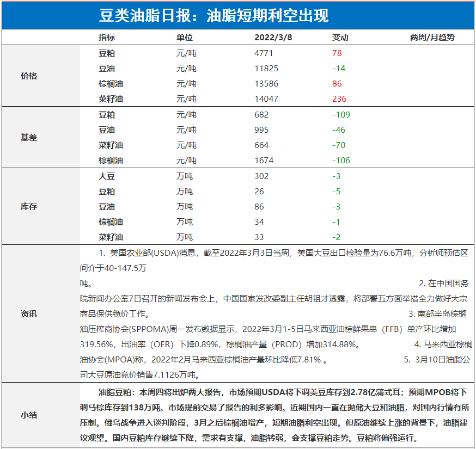Click the '菜籽油' label in the price section
The width and height of the screenshot is (476, 449).
point(111,99)
